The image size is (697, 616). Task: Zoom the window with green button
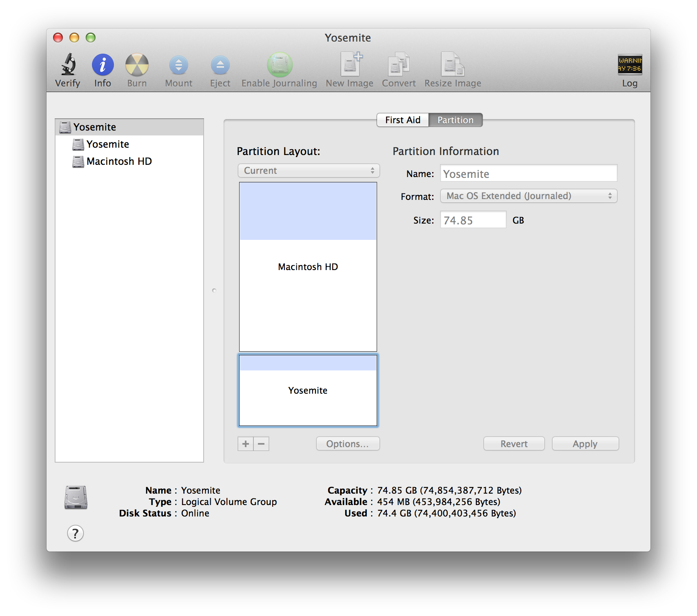91,38
